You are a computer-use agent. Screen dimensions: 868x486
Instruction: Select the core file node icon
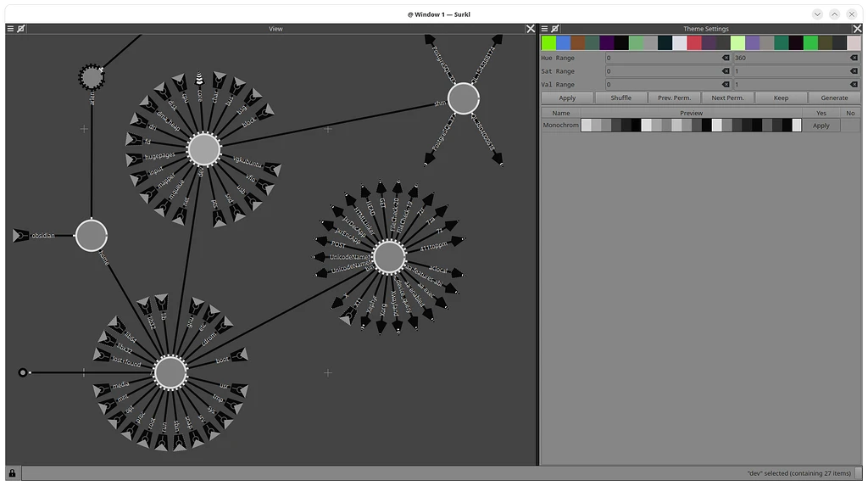(199, 79)
